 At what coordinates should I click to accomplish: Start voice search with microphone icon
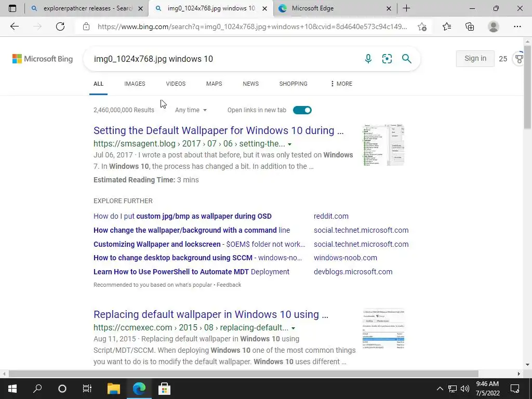pyautogui.click(x=368, y=59)
